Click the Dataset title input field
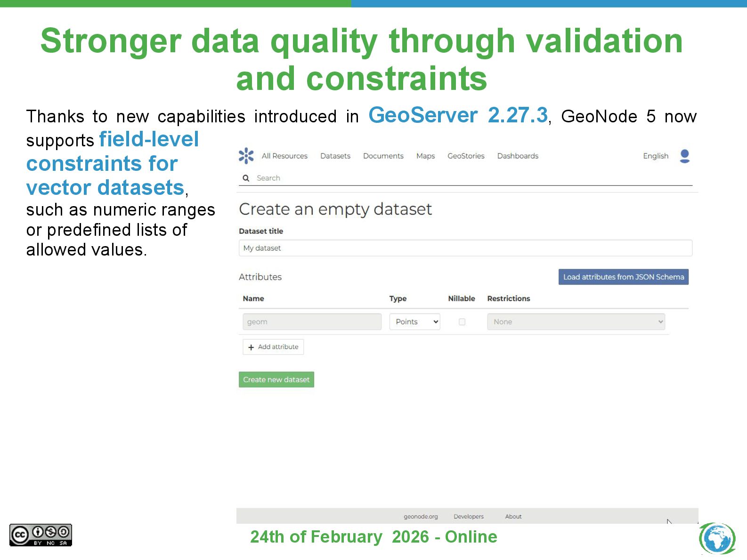 coord(465,248)
